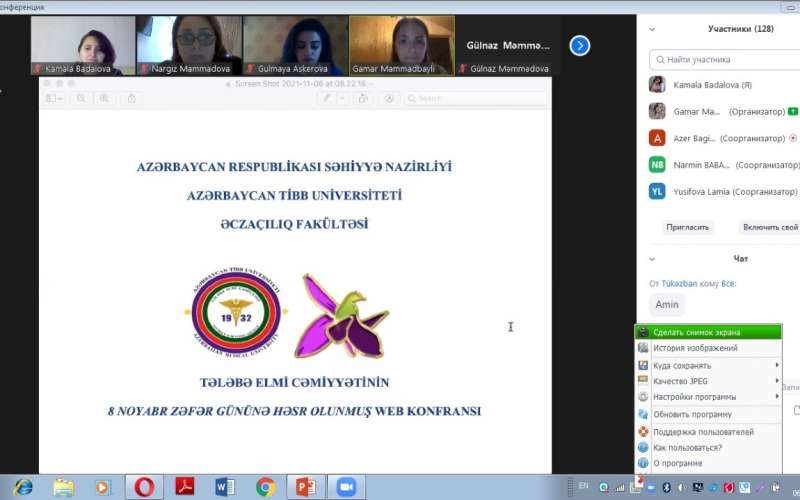Expand the Качество JPEG submenu
Screen dimensions: 800x500
click(x=709, y=381)
